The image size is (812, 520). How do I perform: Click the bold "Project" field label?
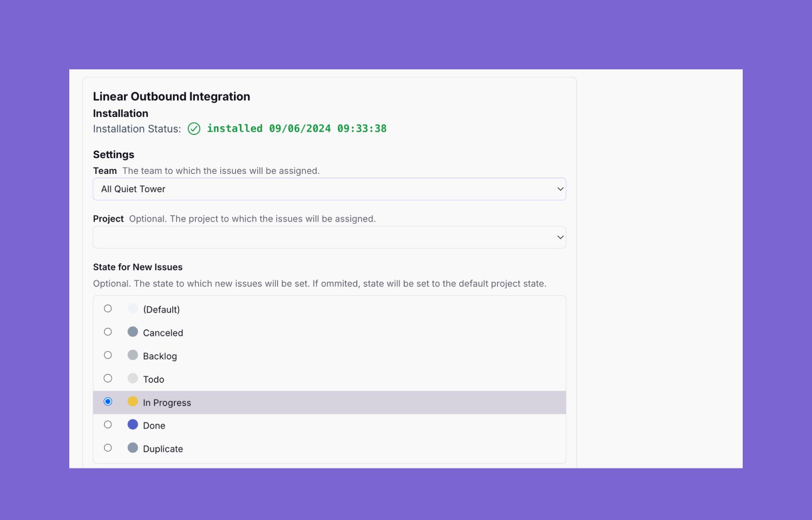point(108,219)
